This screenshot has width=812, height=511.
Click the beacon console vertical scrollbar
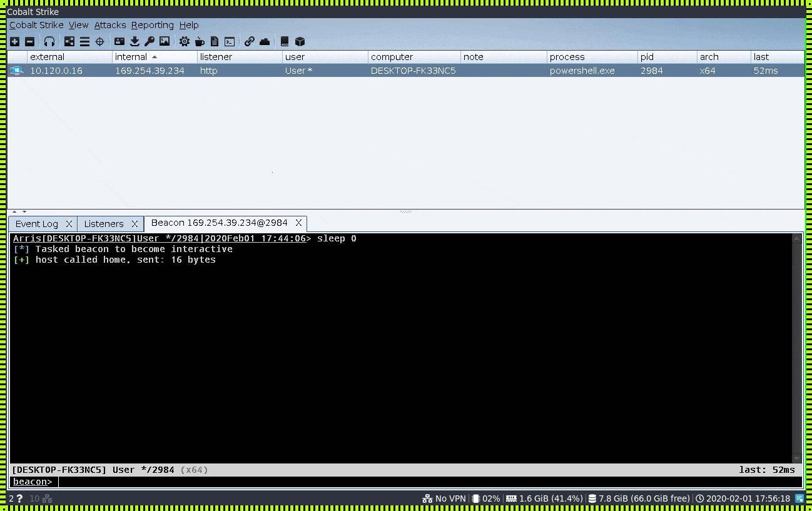(797, 348)
